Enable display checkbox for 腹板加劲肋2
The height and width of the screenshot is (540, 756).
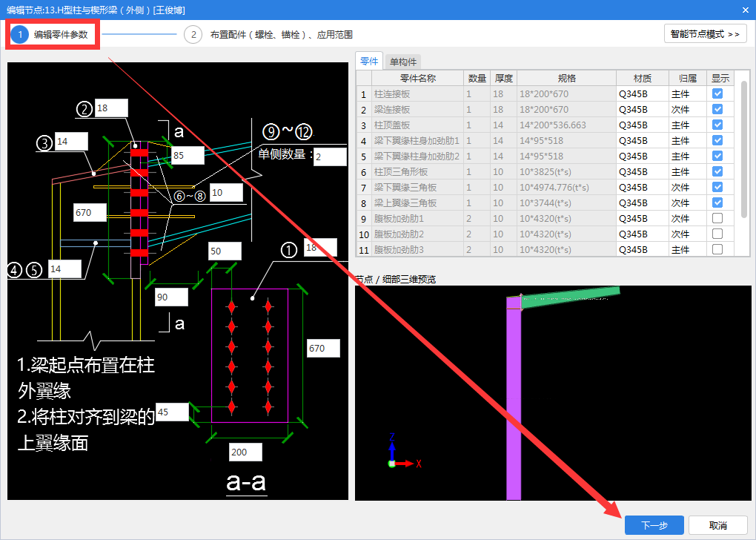(x=717, y=234)
